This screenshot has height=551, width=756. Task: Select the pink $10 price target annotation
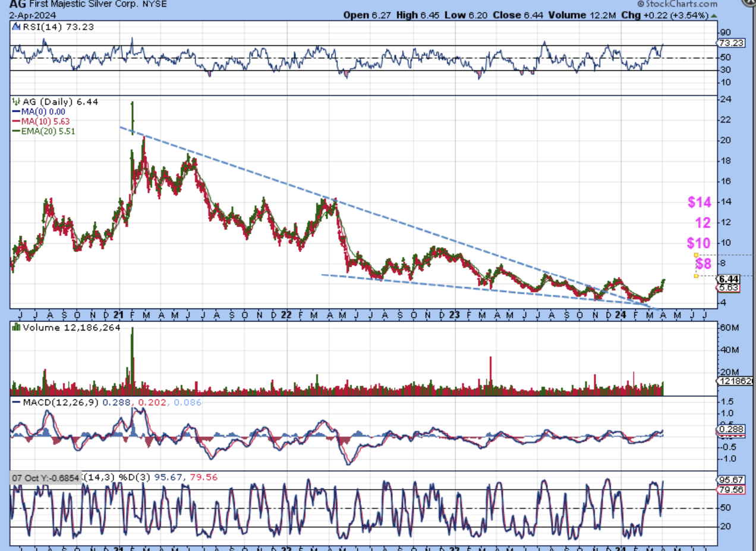point(699,243)
